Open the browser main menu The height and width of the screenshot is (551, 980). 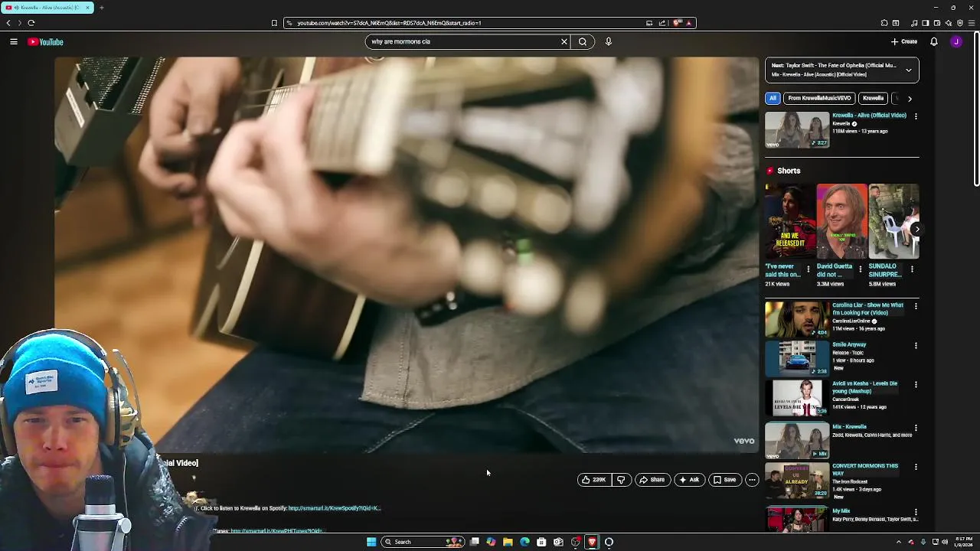click(972, 23)
